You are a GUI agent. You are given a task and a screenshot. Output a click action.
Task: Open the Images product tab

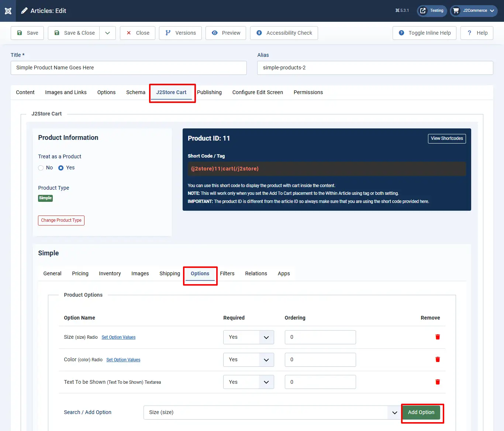[x=140, y=273]
